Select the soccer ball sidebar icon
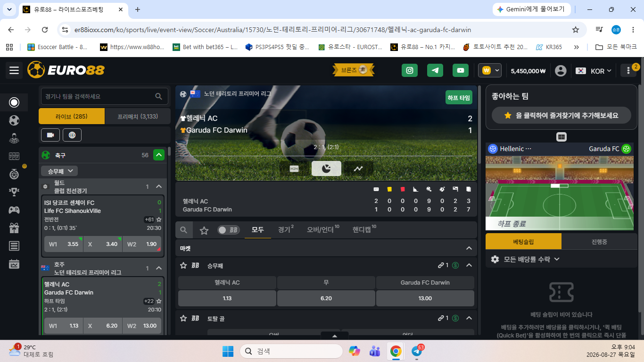 click(x=14, y=120)
